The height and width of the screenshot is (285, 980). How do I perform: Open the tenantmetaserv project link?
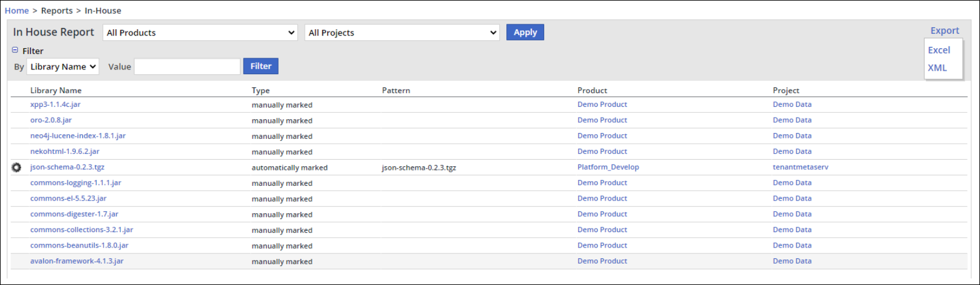coord(800,167)
